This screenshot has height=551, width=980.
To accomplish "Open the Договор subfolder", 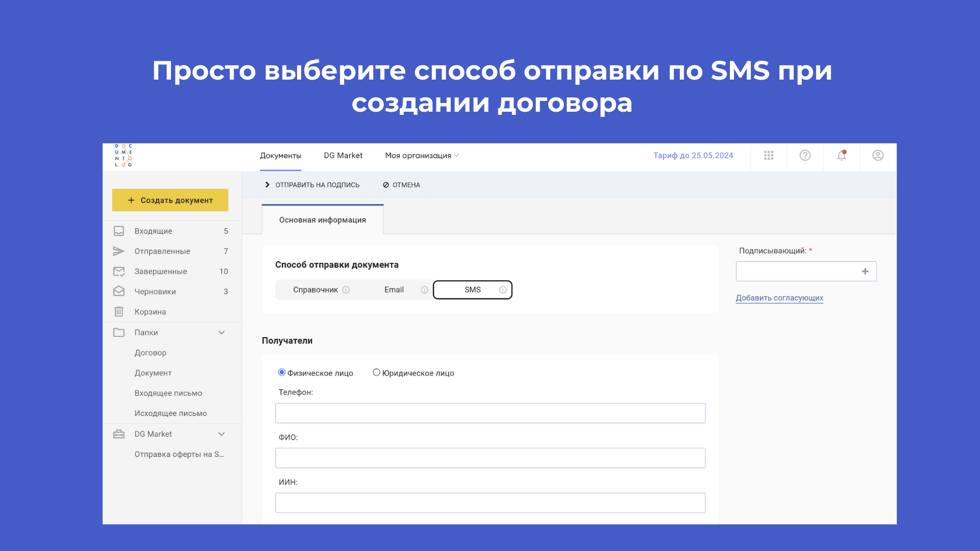I will point(151,353).
